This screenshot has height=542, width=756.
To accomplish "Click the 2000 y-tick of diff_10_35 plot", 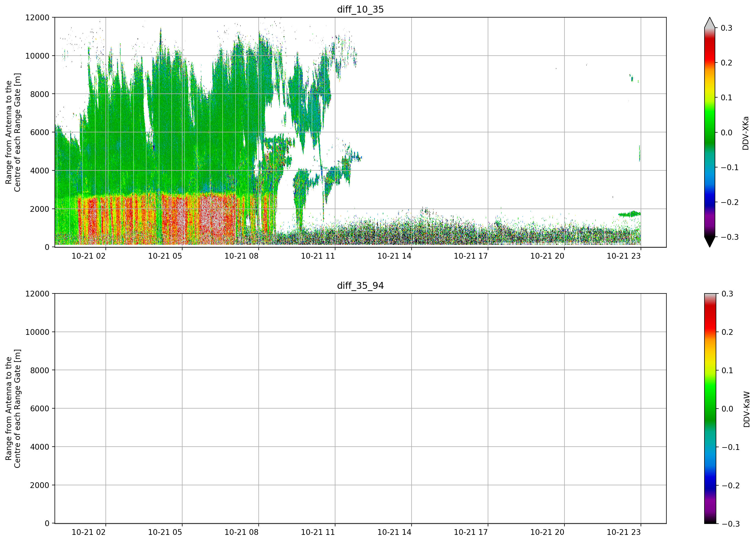I will click(40, 209).
